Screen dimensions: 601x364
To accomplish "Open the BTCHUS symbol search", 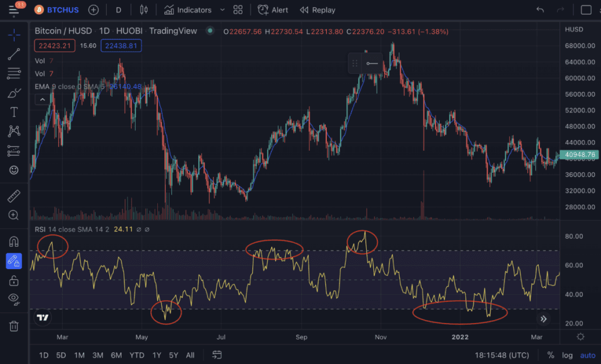I will [57, 10].
